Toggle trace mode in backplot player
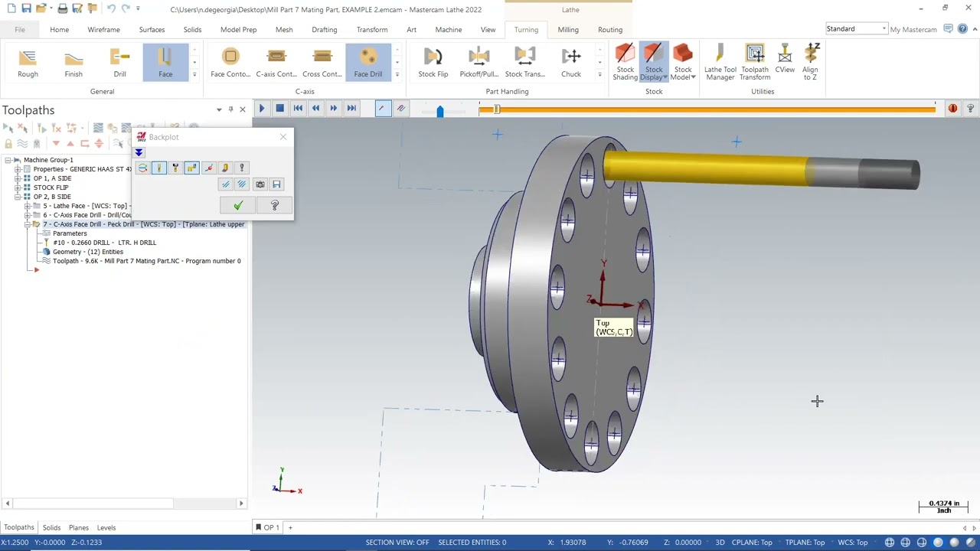The height and width of the screenshot is (551, 980). pos(382,109)
